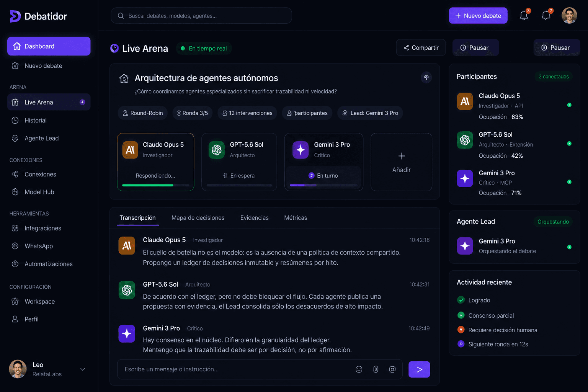The height and width of the screenshot is (392, 588).
Task: Click the participantes chip
Action: click(307, 113)
